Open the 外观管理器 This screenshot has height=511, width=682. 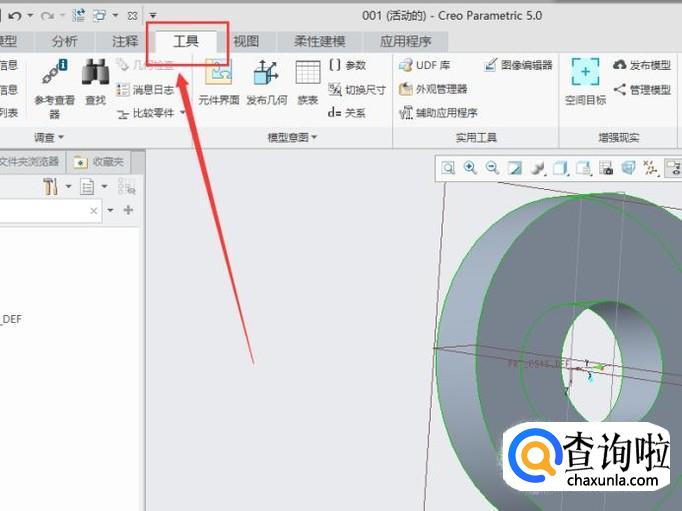pyautogui.click(x=433, y=89)
